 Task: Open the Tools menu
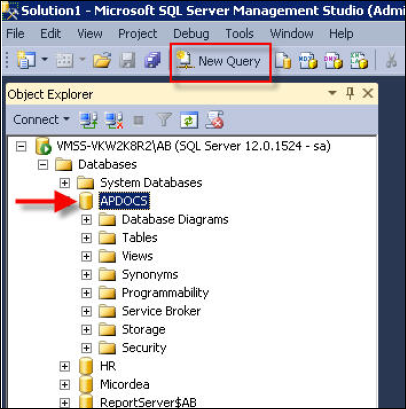point(239,34)
